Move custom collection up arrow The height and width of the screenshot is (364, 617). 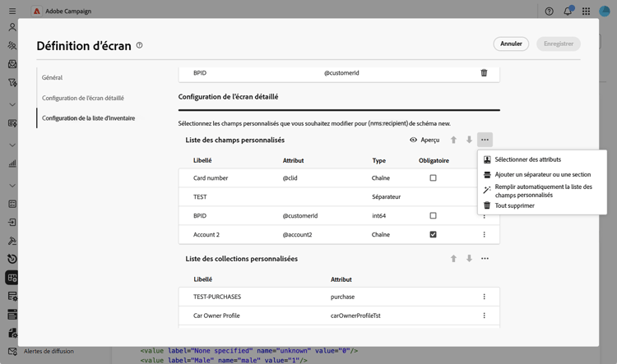(453, 258)
